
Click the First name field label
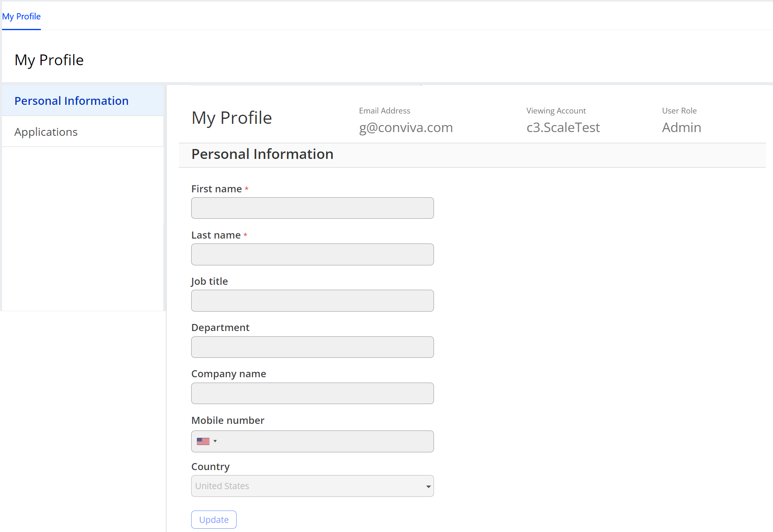coord(216,189)
